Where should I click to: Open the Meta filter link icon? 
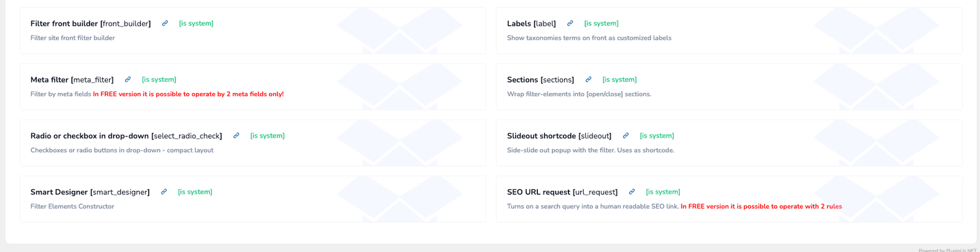127,80
